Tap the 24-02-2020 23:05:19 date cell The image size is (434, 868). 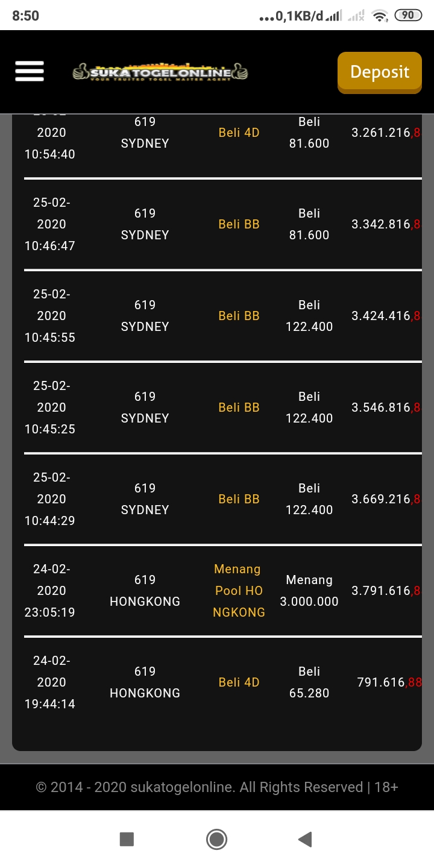pos(51,591)
